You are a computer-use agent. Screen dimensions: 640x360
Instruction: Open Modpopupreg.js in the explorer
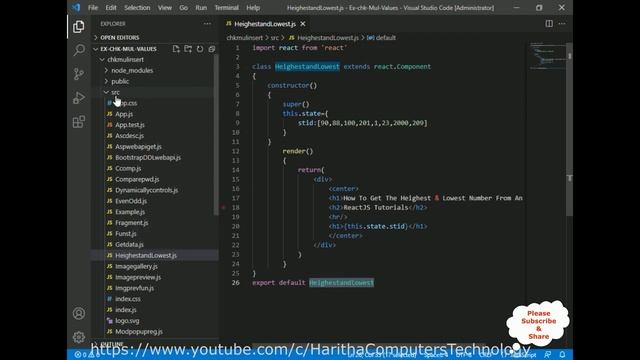pyautogui.click(x=139, y=332)
